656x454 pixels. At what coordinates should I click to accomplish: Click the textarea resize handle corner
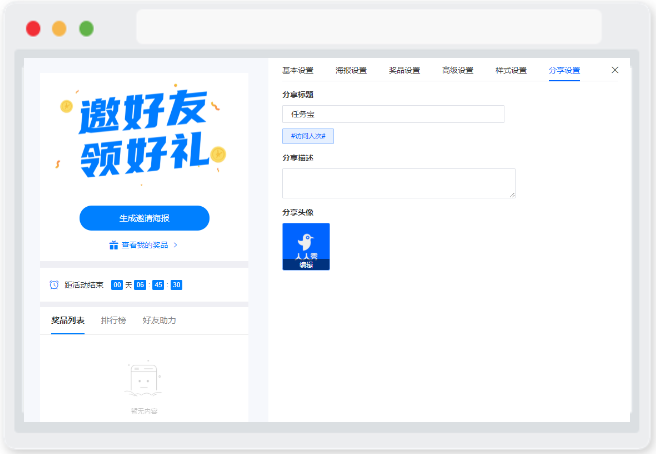click(x=512, y=195)
